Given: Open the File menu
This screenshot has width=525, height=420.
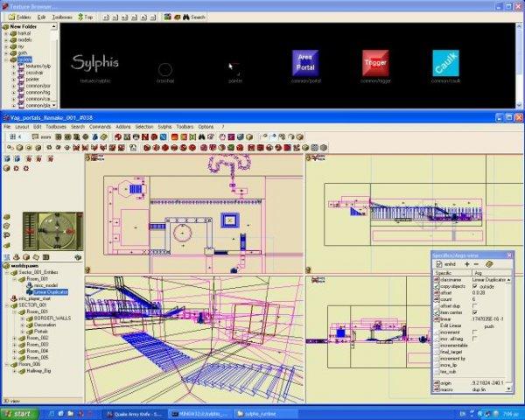Looking at the screenshot, I should pos(7,127).
